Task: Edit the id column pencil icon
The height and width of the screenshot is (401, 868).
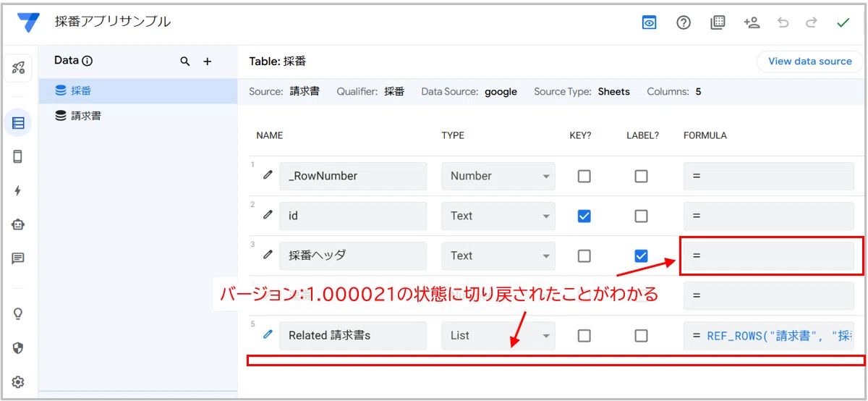Action: pyautogui.click(x=268, y=215)
